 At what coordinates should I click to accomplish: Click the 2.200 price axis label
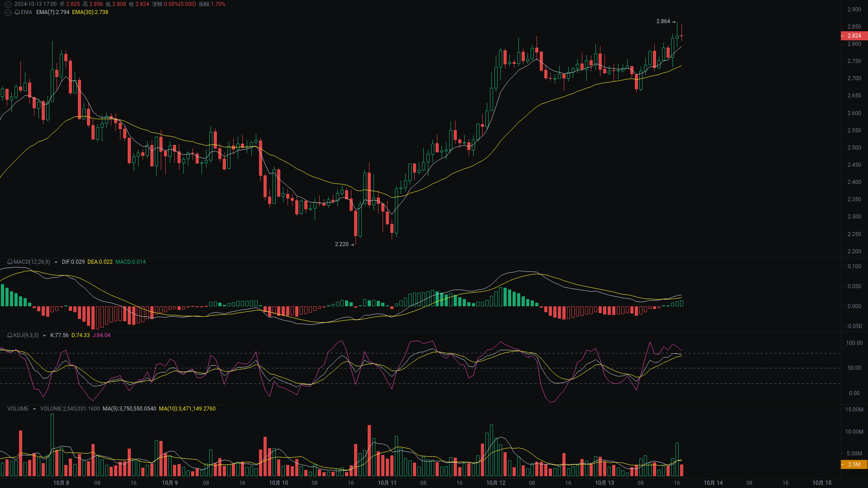point(854,251)
